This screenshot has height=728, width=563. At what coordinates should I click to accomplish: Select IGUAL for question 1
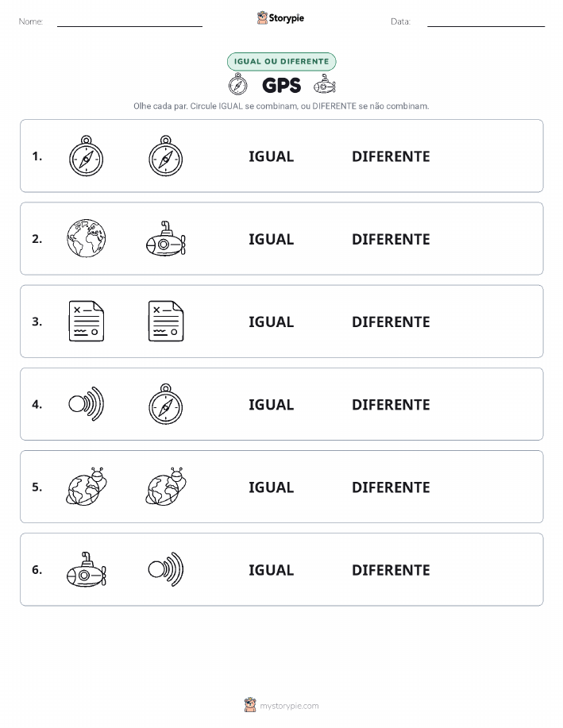click(x=272, y=156)
